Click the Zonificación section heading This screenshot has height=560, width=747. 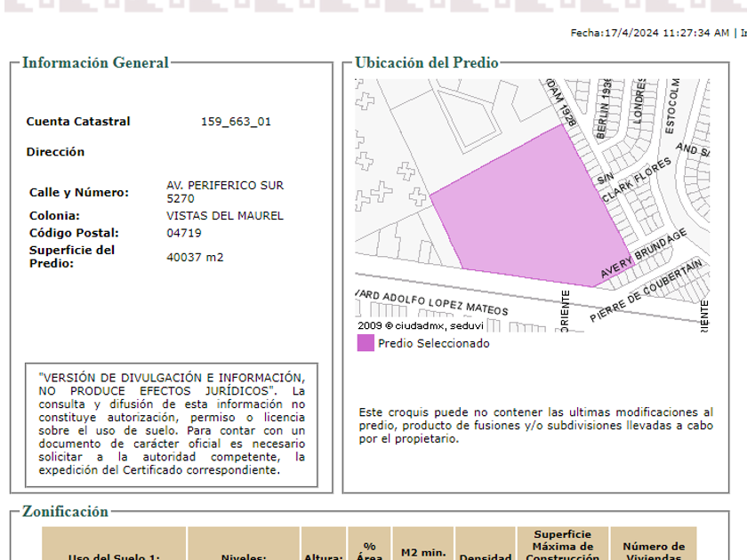65,512
